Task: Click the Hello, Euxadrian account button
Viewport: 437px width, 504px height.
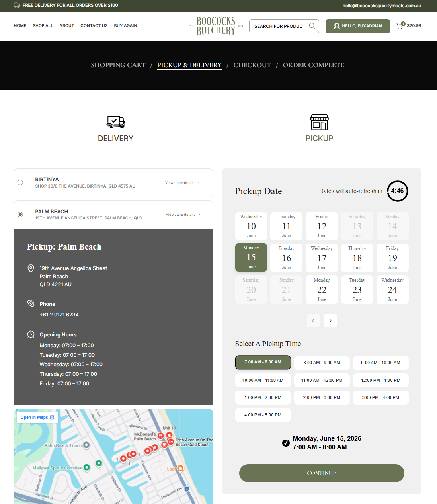Action: point(358,26)
